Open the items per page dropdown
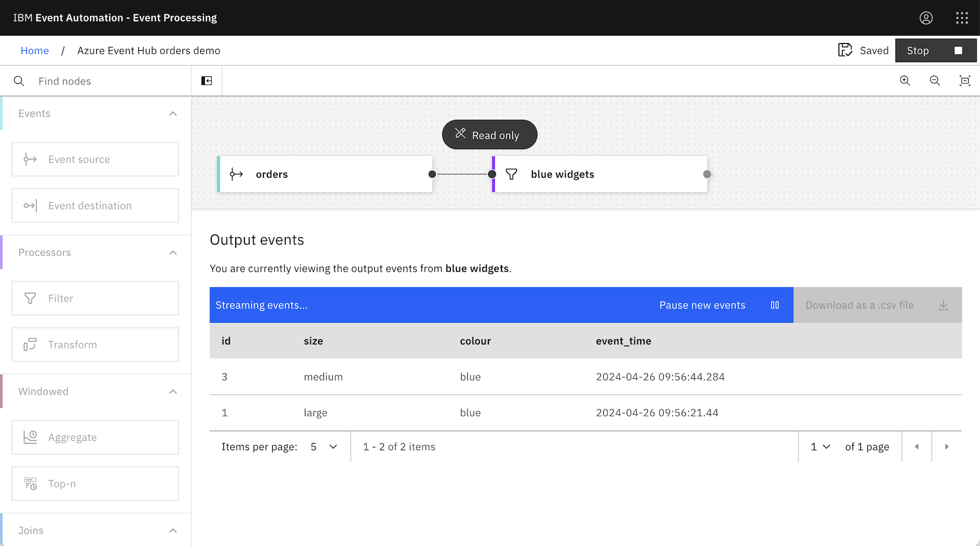Viewport: 980px width, 546px height. point(324,447)
